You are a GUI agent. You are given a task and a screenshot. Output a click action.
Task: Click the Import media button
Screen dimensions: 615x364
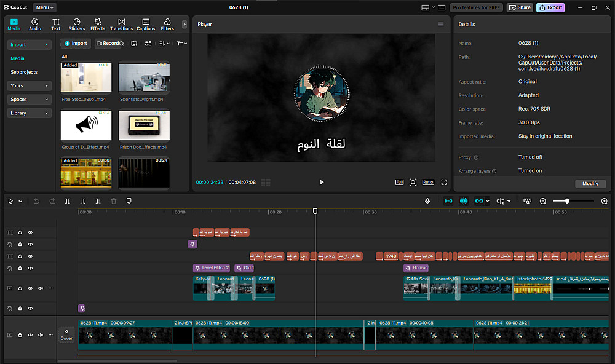click(76, 44)
